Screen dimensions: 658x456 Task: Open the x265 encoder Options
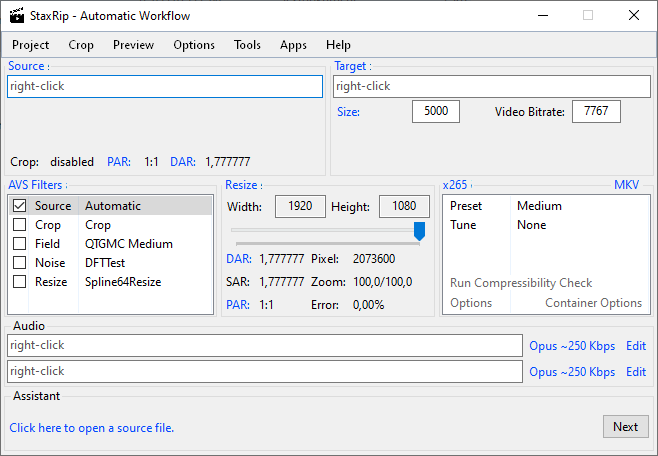(x=471, y=303)
